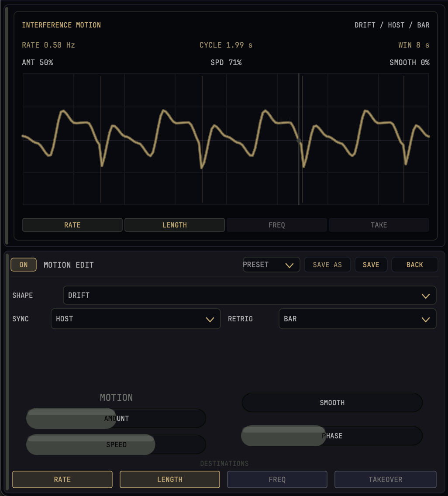
Task: Click the SAVE AS button
Action: tap(327, 265)
